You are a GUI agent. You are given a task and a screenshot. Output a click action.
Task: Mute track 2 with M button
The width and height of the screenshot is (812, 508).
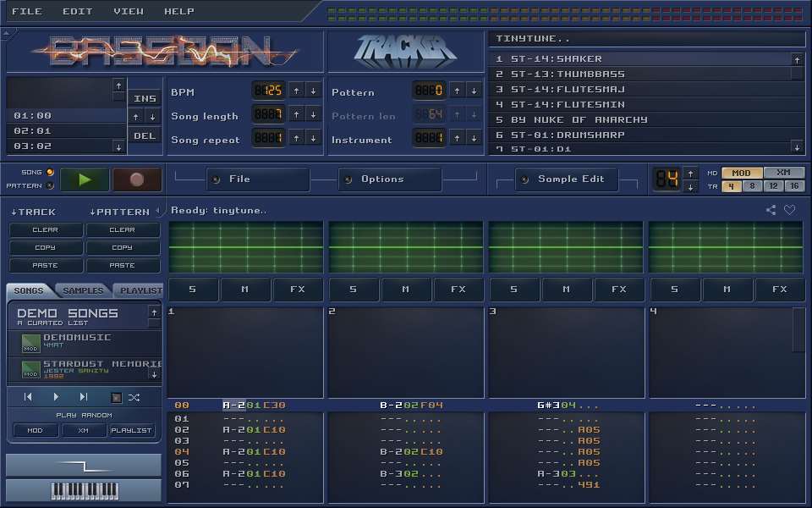pyautogui.click(x=405, y=290)
